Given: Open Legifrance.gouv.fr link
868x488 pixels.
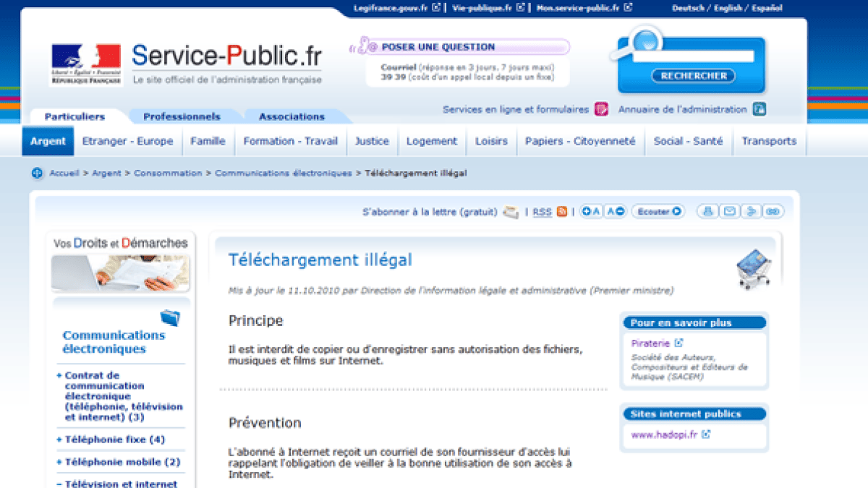Looking at the screenshot, I should point(392,8).
